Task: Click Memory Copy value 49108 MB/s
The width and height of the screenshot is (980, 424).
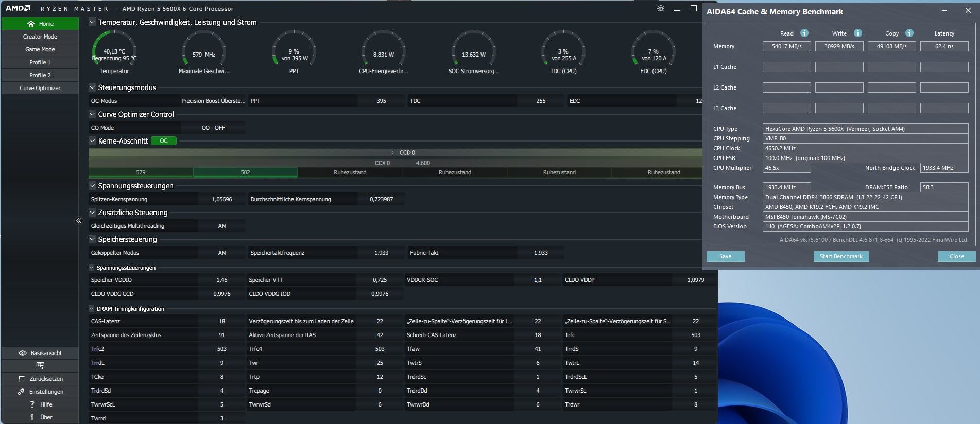Action: pyautogui.click(x=891, y=46)
